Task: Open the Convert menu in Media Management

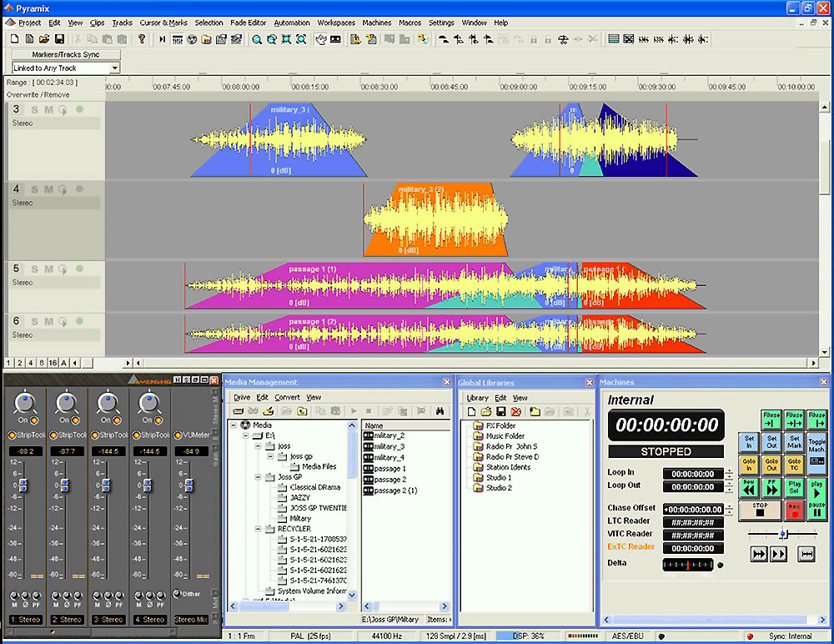Action: (x=287, y=397)
